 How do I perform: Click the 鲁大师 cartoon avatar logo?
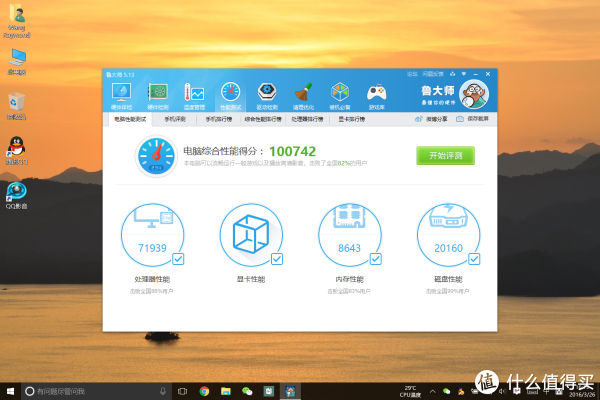click(474, 94)
